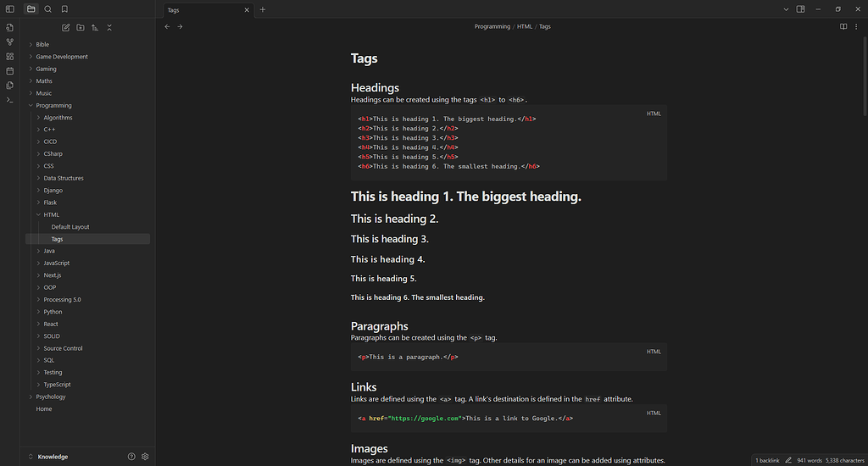Viewport: 868px width, 466px height.
Task: Open graph view from the ribbon
Action: pos(10,42)
